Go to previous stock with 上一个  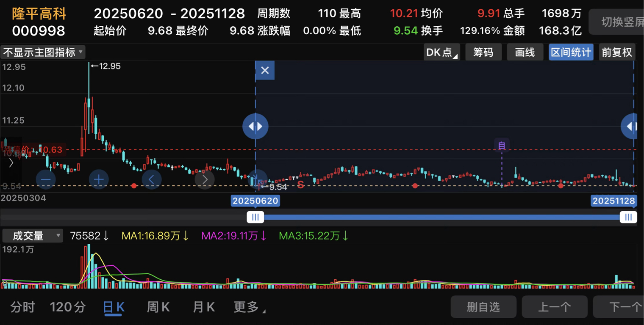(555, 307)
